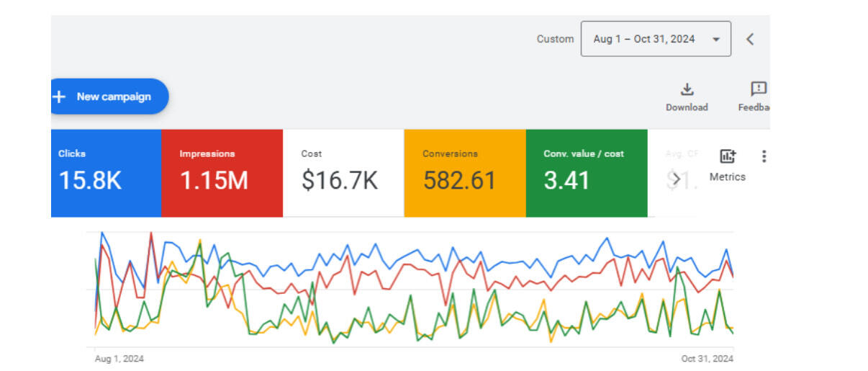Click the Oct 31, 2024 axis label
This screenshot has width=868, height=371.
707,358
